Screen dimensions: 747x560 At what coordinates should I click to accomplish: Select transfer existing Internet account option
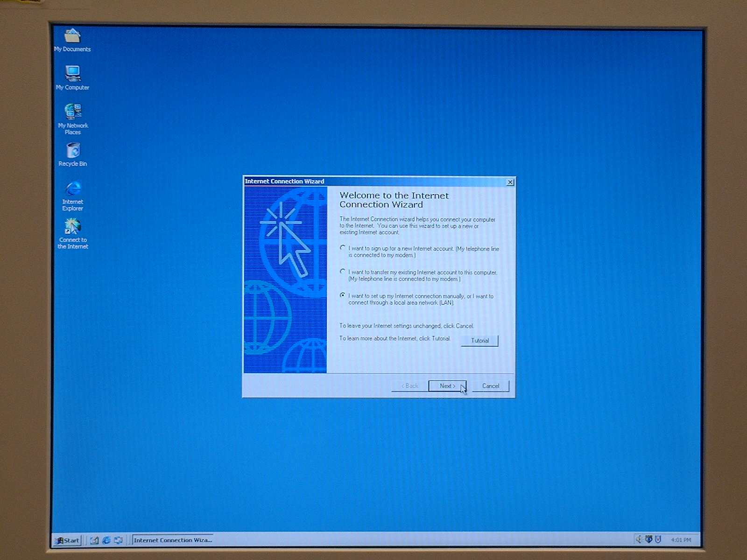343,272
